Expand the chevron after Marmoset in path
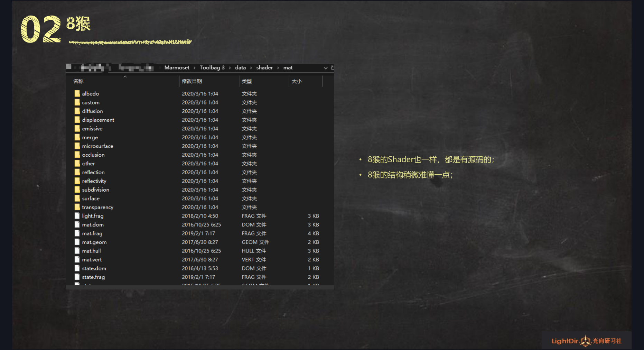This screenshot has height=350, width=644. (x=195, y=68)
